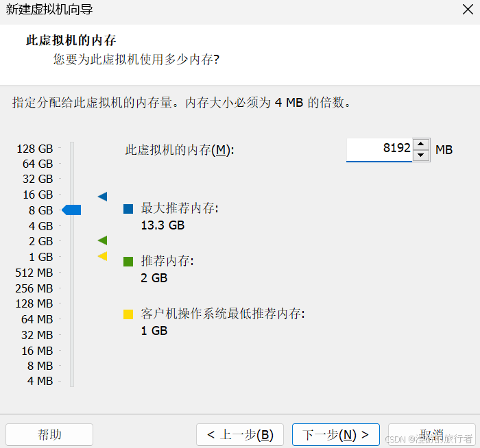Click the green square legend for 推荐内存
This screenshot has height=448, width=480.
128,262
